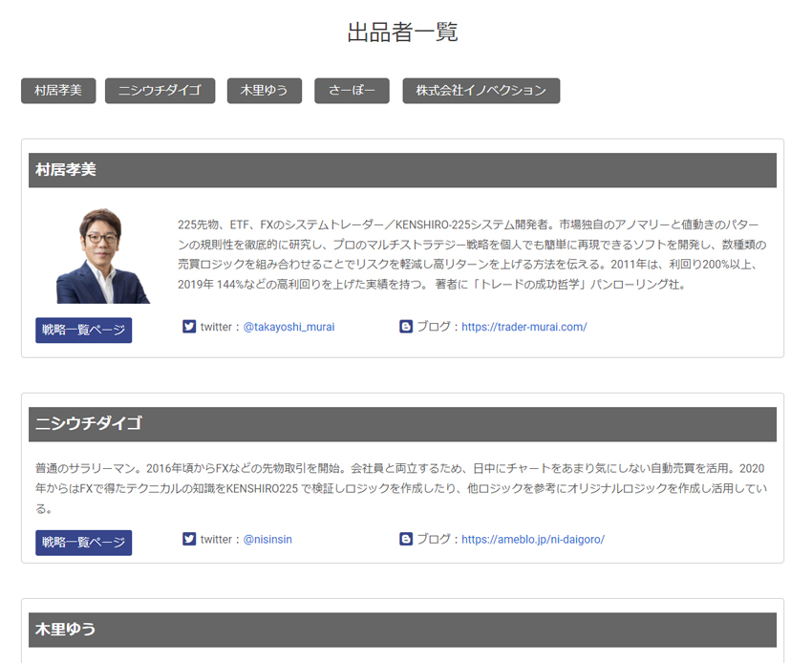Click the ニシウチダイゴ section header bar
The image size is (812, 663).
pyautogui.click(x=402, y=424)
